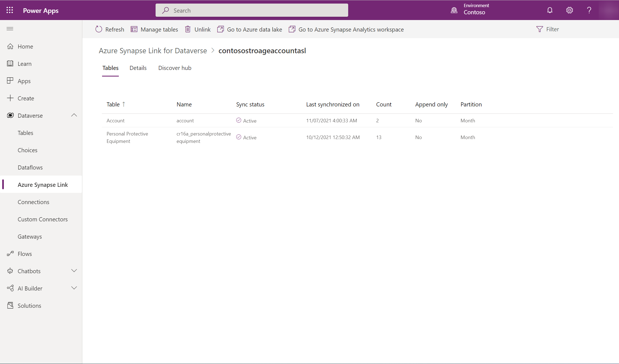Select the Tables tab in main view
Screen dimensions: 619x364
click(x=110, y=68)
